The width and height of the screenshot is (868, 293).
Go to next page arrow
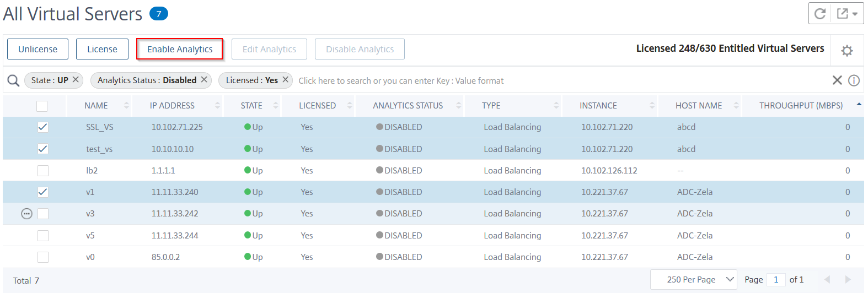848,280
